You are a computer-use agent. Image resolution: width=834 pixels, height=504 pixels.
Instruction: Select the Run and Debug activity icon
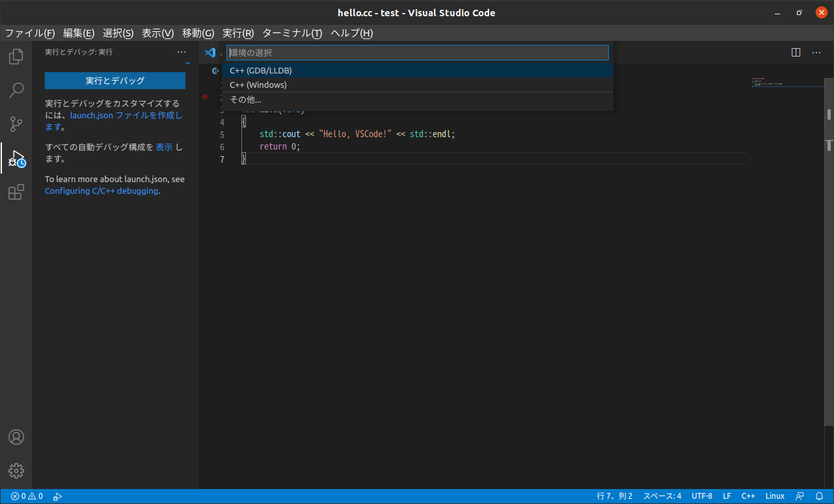coord(16,159)
